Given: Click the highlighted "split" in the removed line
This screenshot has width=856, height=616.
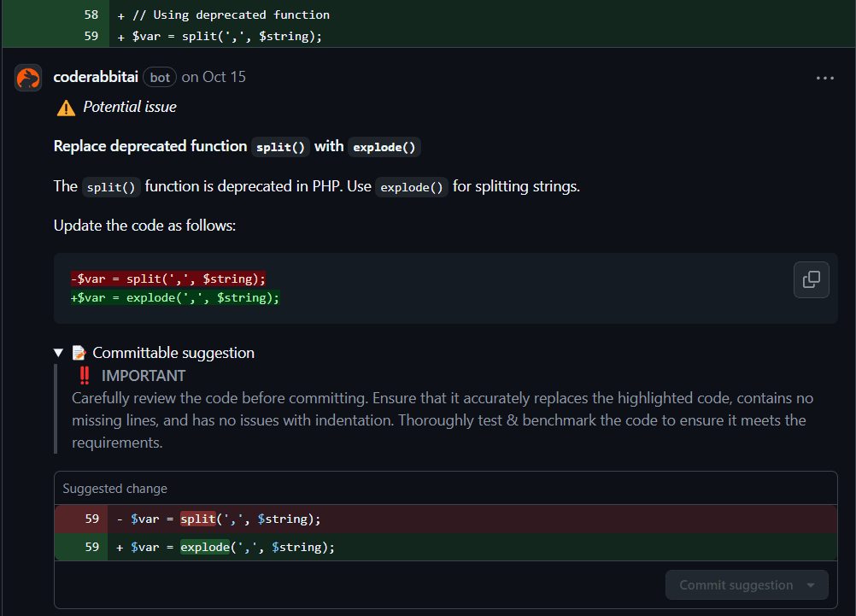Looking at the screenshot, I should [x=197, y=519].
